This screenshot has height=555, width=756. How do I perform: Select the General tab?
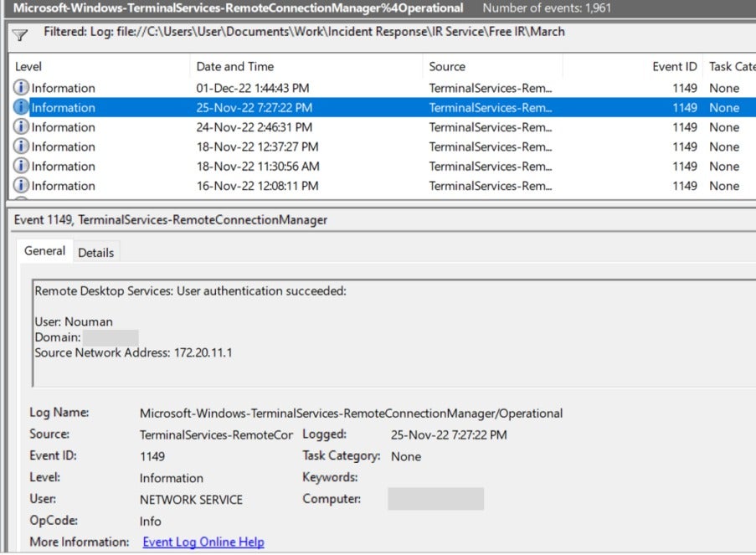(x=45, y=251)
